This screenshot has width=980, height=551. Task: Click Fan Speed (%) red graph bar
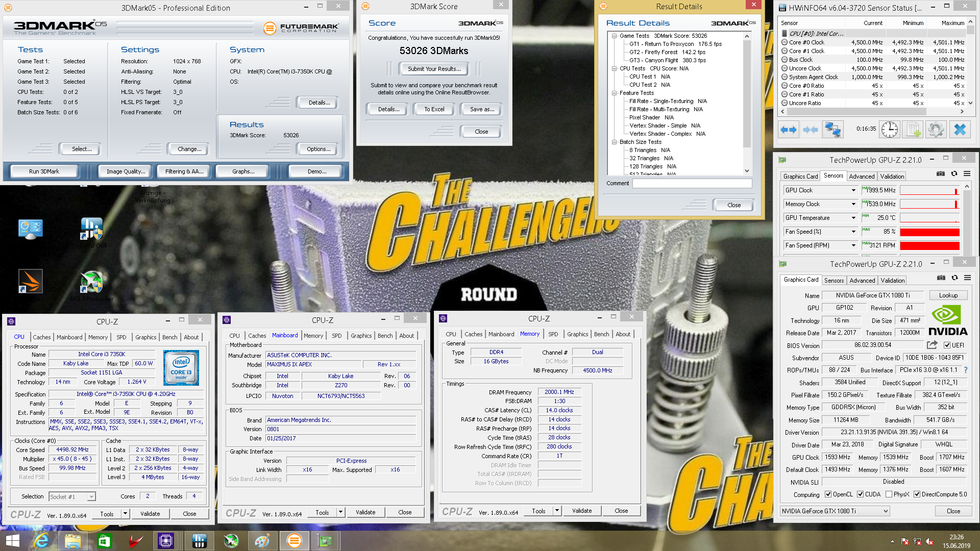(x=929, y=232)
